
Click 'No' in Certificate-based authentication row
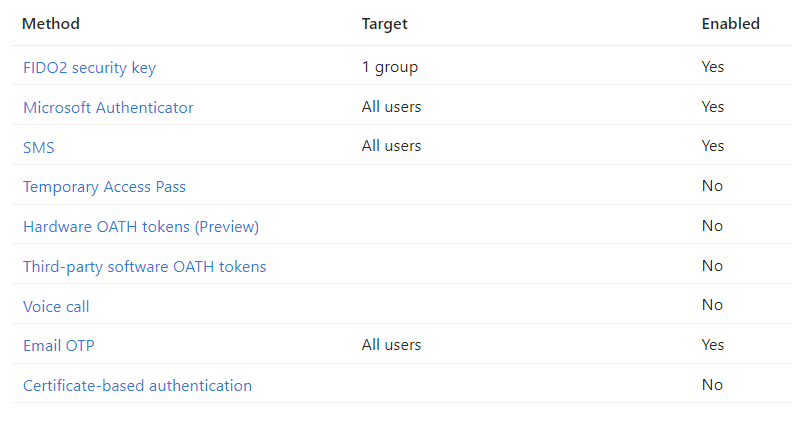click(x=712, y=385)
